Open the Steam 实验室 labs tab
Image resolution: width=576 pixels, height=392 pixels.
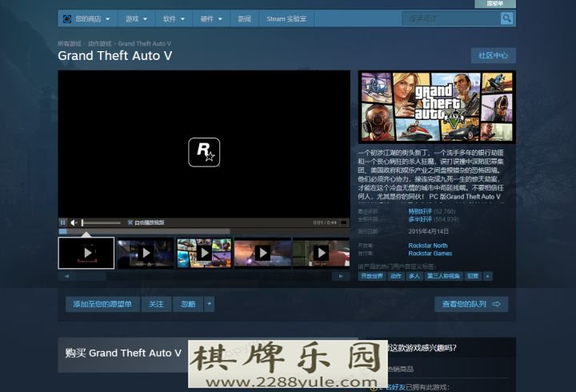coord(286,18)
